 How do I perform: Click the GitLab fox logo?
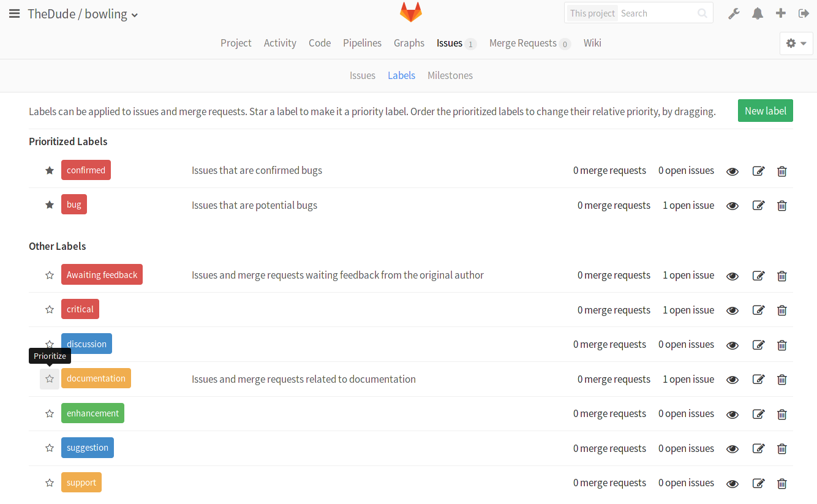tap(411, 12)
